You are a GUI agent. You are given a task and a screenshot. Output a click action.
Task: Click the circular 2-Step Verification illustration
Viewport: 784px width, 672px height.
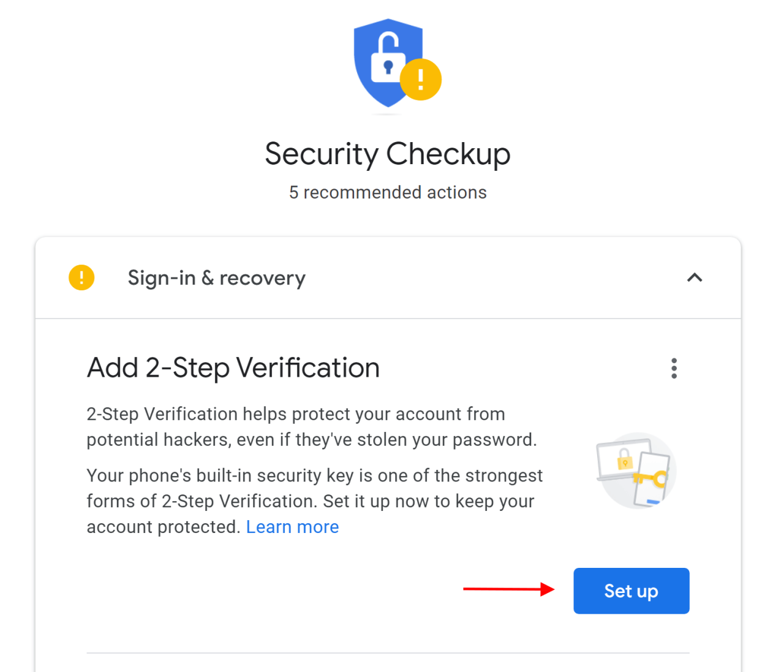636,470
